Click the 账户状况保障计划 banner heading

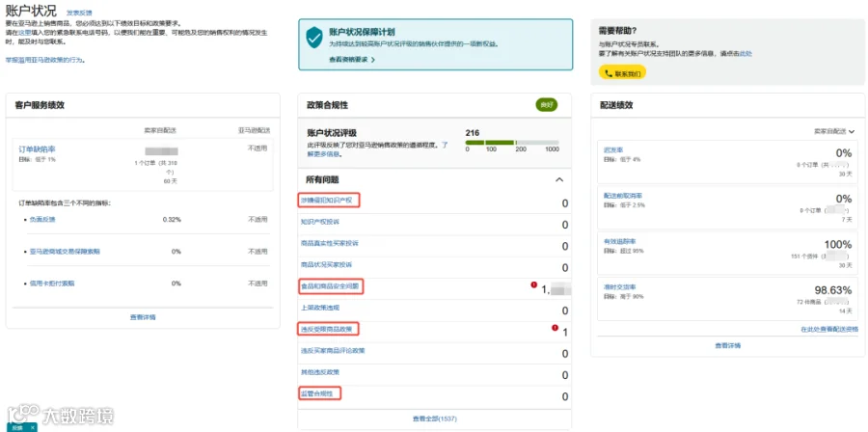point(362,32)
